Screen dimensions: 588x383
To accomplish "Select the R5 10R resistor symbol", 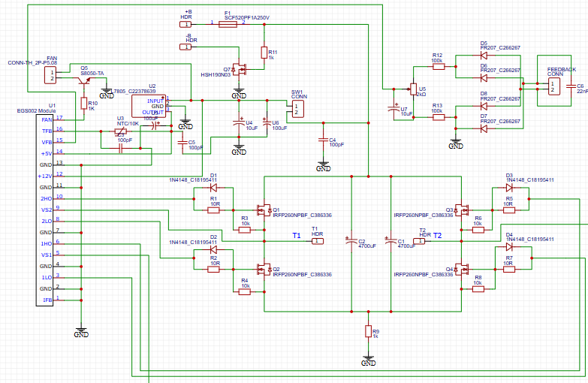I will (x=509, y=210).
